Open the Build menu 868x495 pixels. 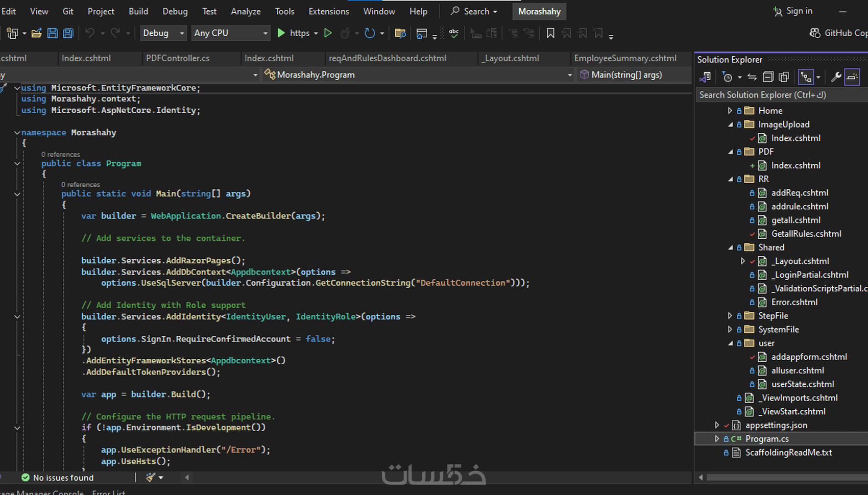pos(138,11)
